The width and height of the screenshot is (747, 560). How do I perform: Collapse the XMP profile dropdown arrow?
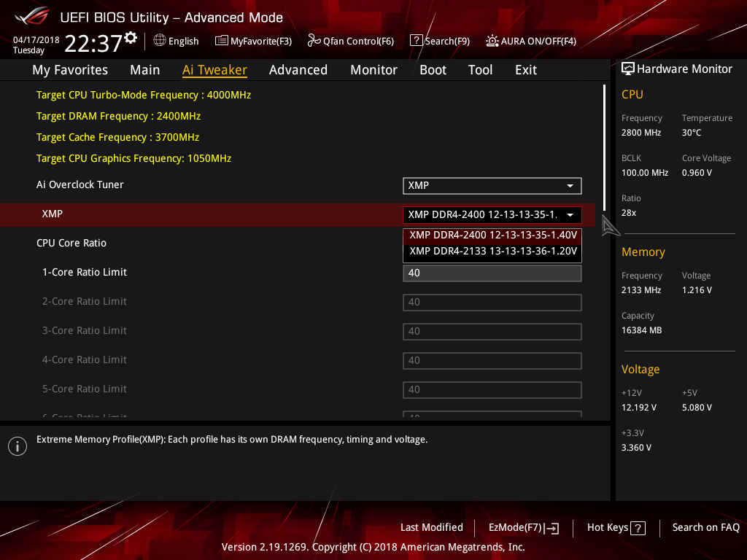click(570, 215)
